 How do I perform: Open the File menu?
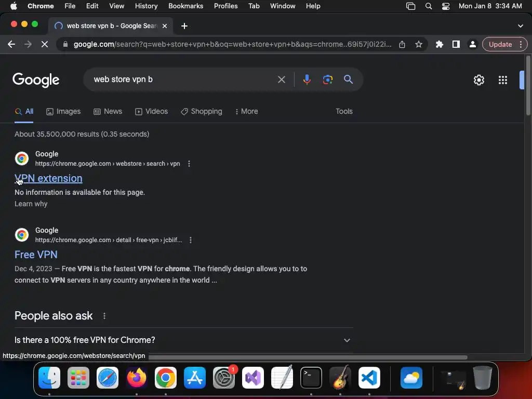70,6
